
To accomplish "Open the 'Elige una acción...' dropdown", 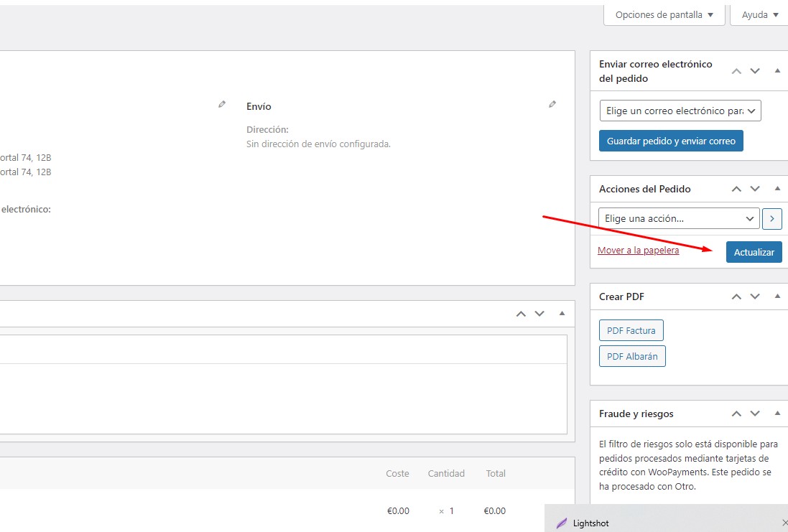I will point(678,218).
